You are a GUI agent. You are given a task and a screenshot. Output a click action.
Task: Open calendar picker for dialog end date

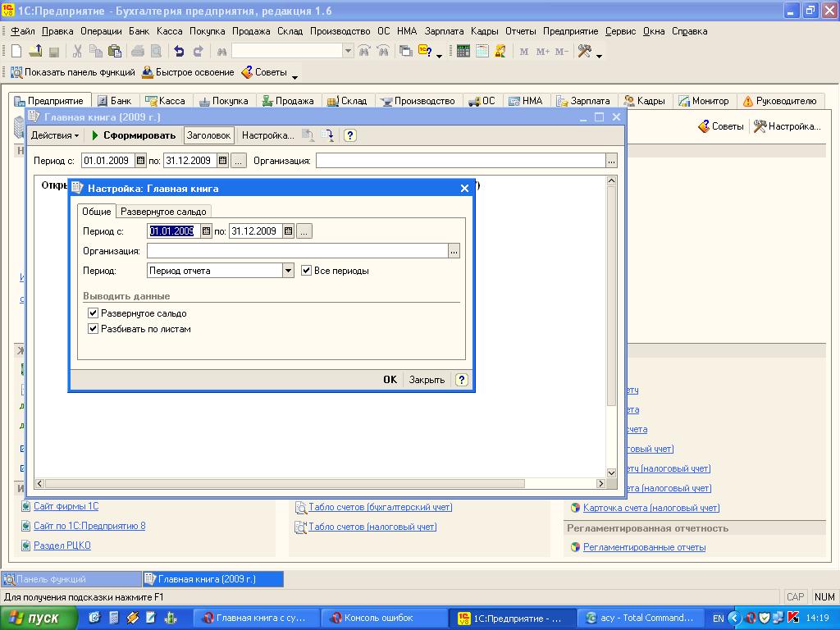click(288, 231)
